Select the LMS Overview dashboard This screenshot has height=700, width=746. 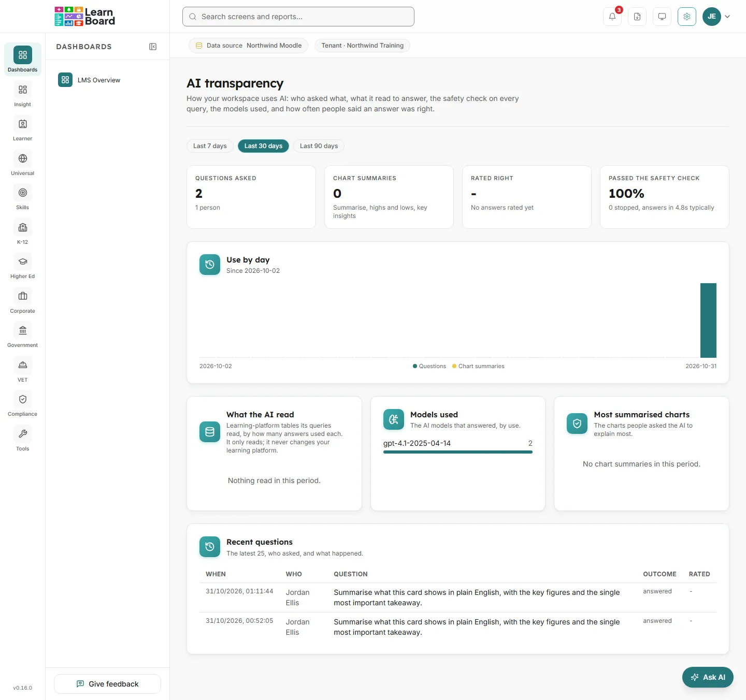(x=107, y=80)
